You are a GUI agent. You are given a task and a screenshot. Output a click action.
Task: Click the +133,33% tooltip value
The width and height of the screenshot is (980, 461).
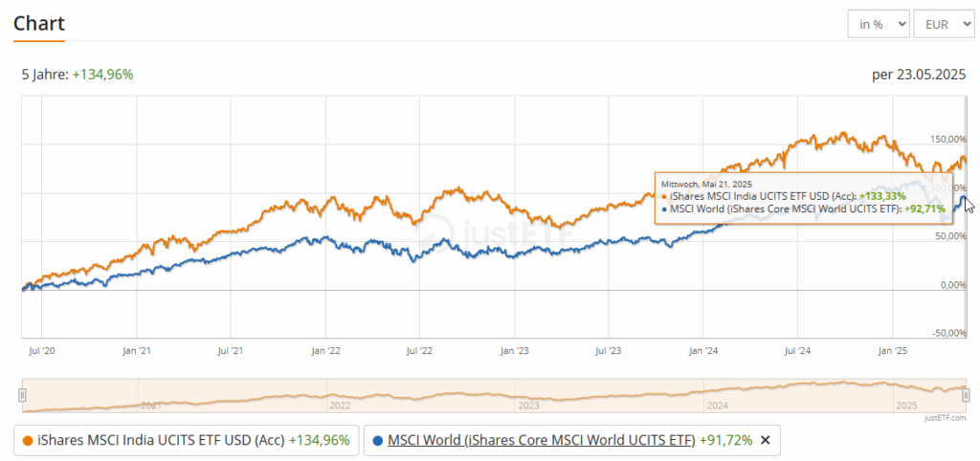coord(881,197)
